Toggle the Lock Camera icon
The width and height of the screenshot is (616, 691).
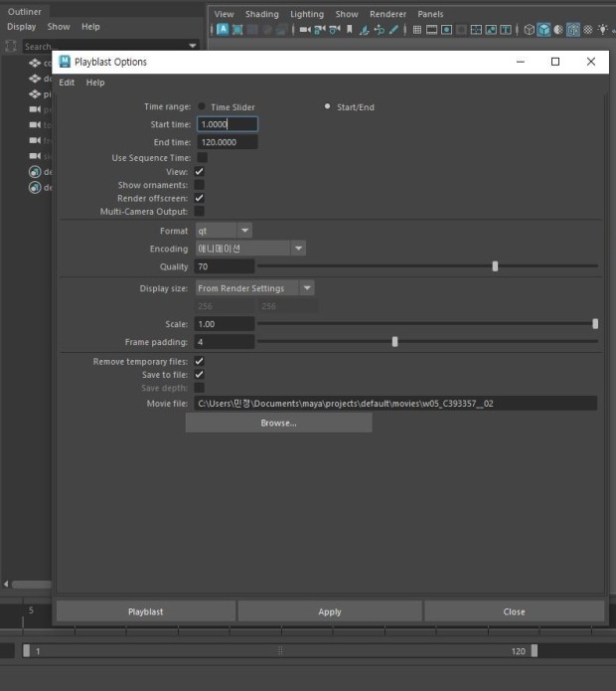[x=320, y=30]
